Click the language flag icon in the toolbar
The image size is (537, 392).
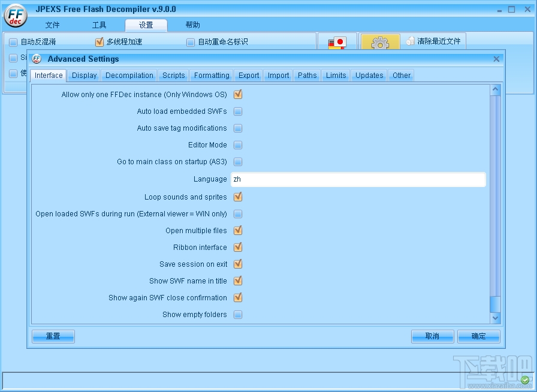click(336, 42)
